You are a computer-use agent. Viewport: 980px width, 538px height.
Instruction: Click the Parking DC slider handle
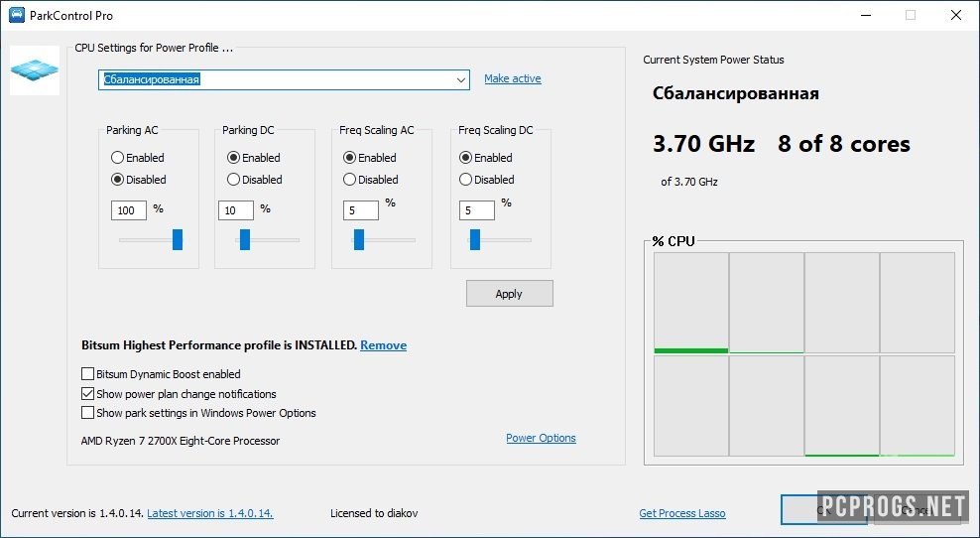(x=245, y=239)
